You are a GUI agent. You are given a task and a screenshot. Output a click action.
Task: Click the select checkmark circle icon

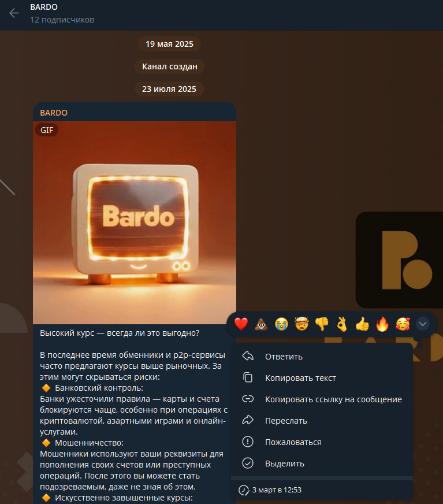[248, 463]
